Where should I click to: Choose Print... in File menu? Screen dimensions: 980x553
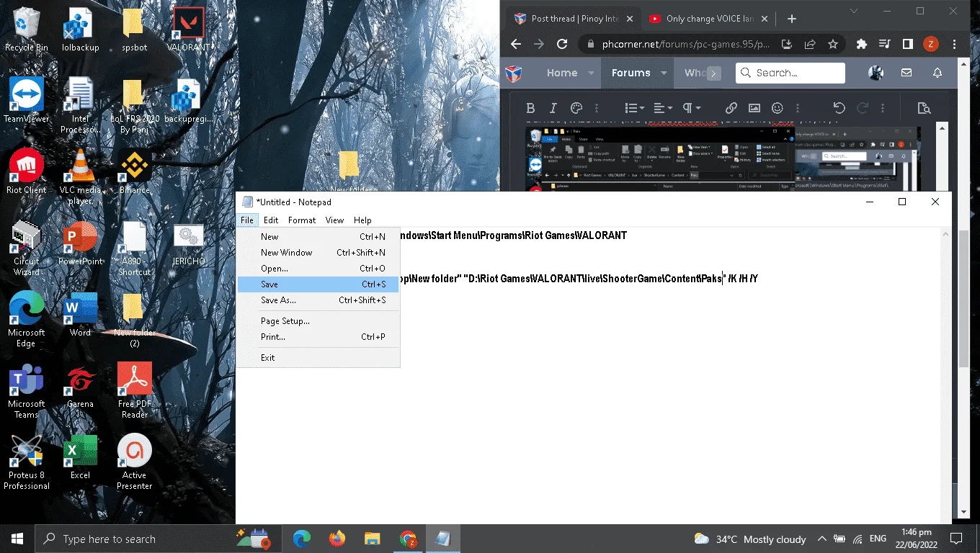coord(318,337)
